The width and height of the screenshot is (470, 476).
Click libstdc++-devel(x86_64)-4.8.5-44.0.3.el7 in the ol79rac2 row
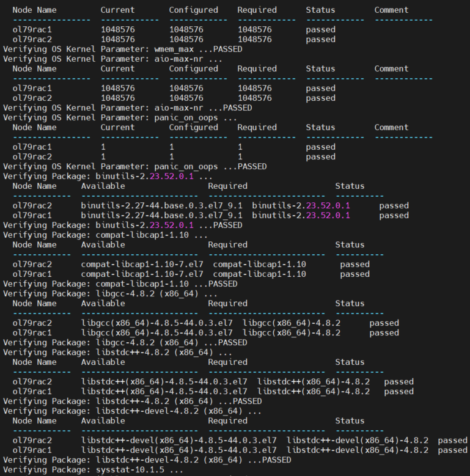tap(179, 441)
